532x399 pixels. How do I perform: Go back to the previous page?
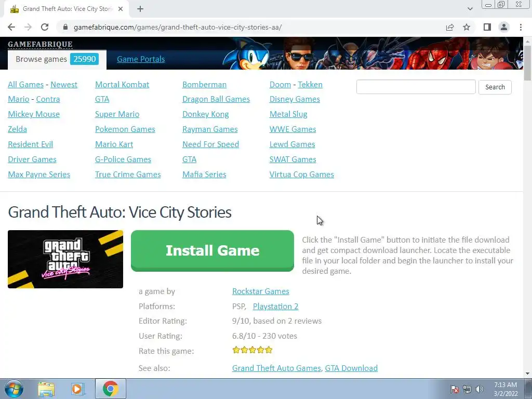pos(11,27)
